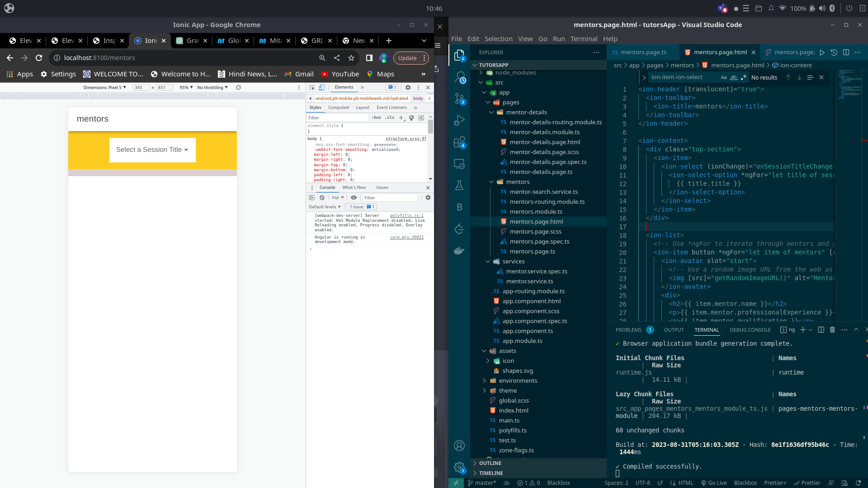The width and height of the screenshot is (868, 488).
Task: Toggle Match Case in find widget
Action: click(724, 78)
